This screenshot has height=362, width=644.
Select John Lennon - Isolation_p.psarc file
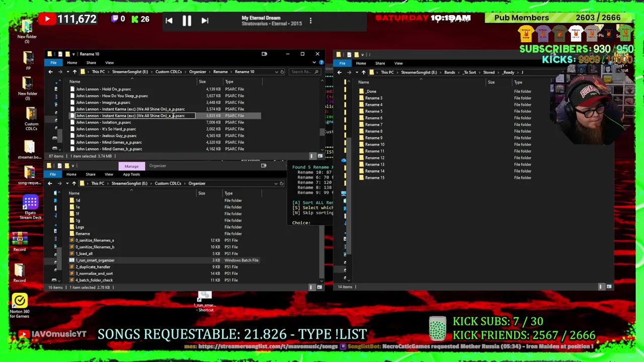104,122
